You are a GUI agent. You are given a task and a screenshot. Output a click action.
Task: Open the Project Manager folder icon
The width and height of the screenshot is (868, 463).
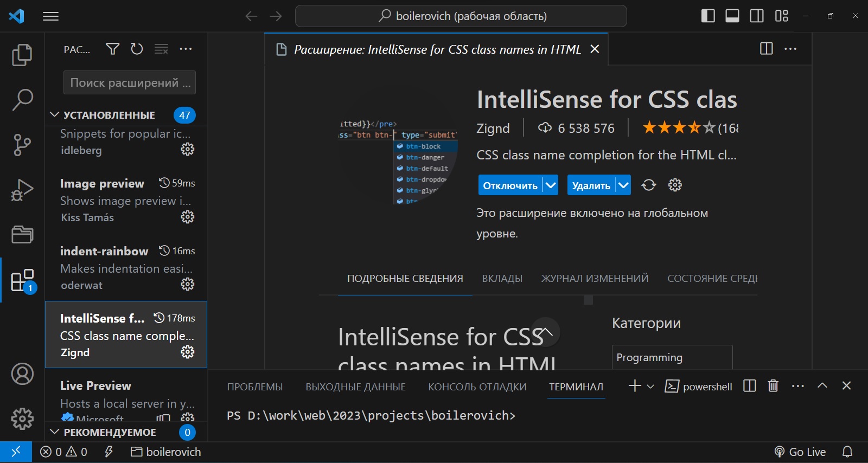tap(22, 235)
